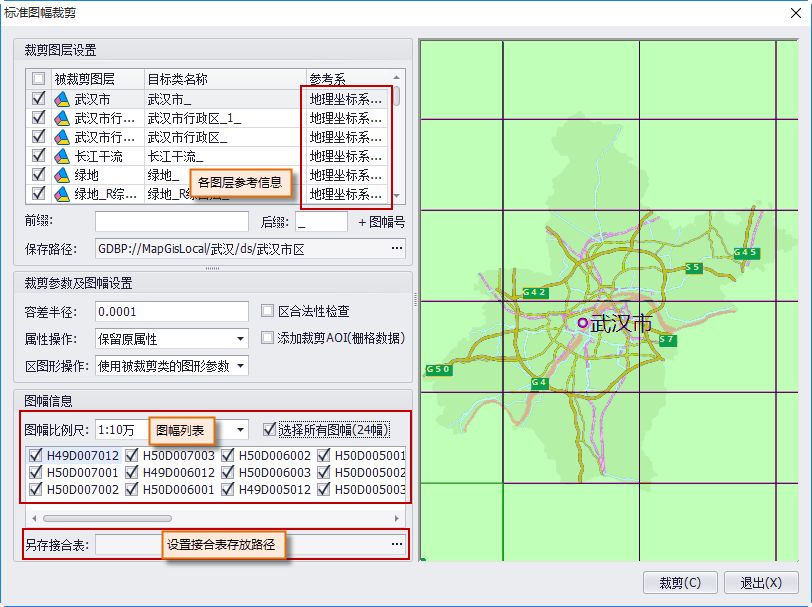
Task: Click the 前缀 input field
Action: click(x=172, y=222)
